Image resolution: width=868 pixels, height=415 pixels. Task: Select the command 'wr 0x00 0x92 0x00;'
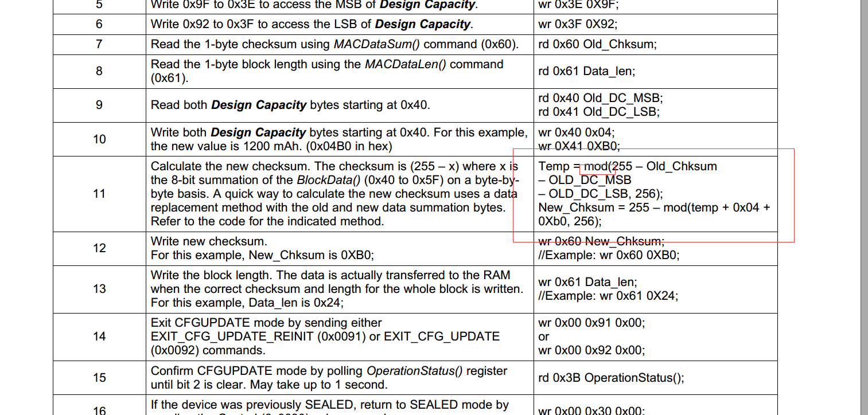tap(592, 350)
